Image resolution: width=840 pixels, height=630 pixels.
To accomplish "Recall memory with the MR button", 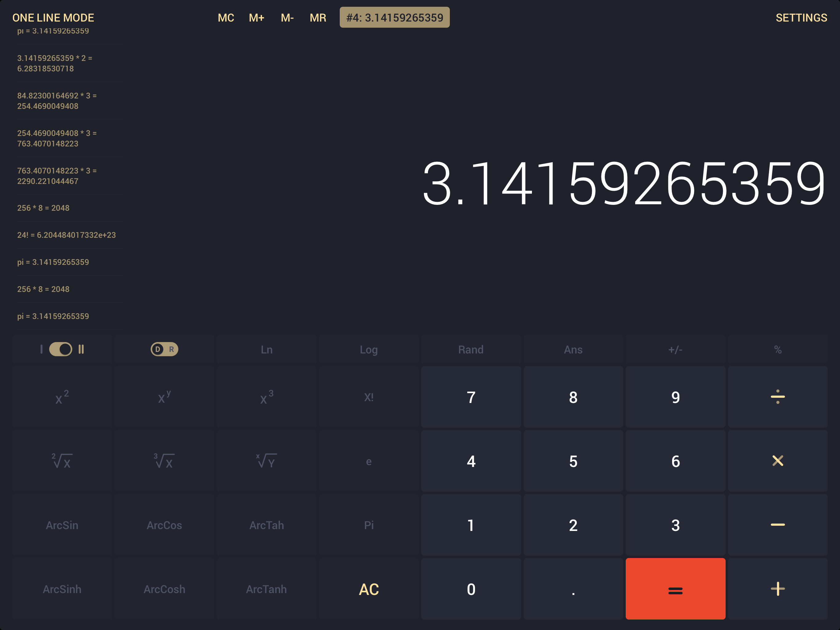I will (x=318, y=18).
